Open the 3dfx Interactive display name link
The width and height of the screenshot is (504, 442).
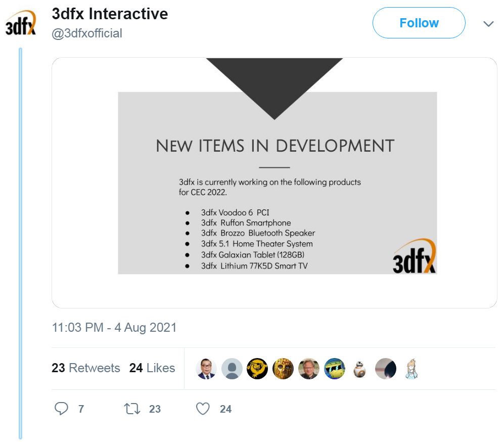click(x=110, y=14)
